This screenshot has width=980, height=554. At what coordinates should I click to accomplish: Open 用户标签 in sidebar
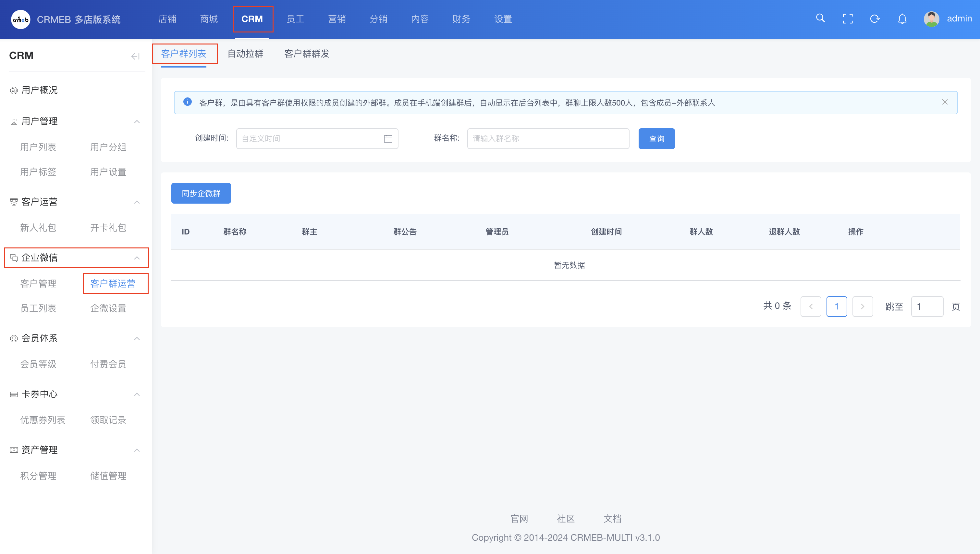tap(38, 172)
